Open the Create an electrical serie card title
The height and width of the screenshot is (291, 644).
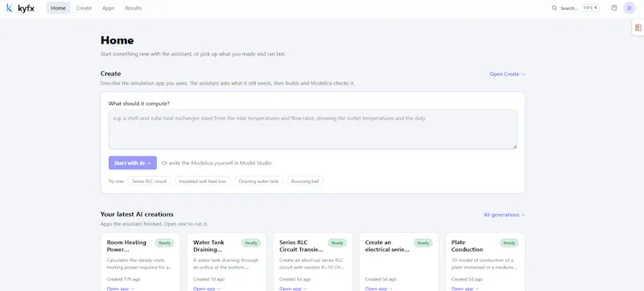click(387, 246)
